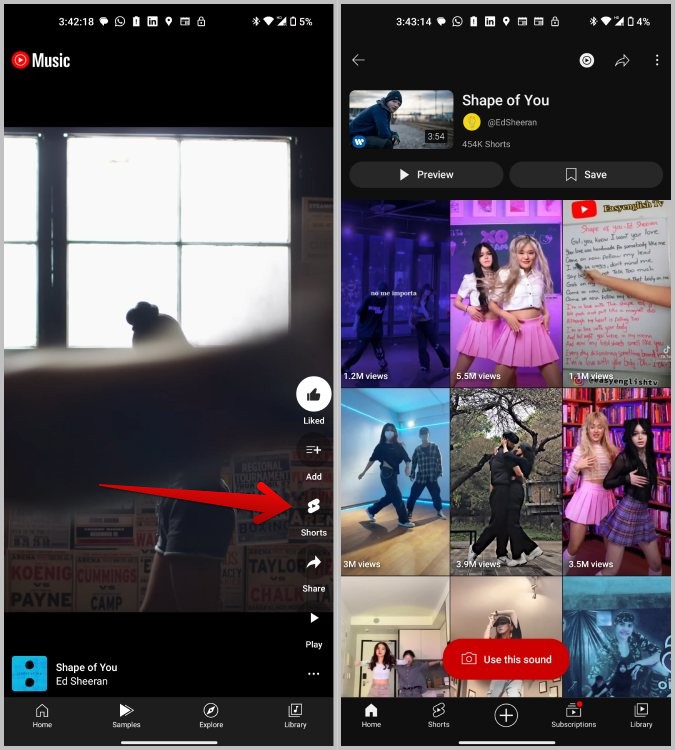Image resolution: width=675 pixels, height=750 pixels.
Task: Tap the create plus button in YouTube
Action: [506, 716]
